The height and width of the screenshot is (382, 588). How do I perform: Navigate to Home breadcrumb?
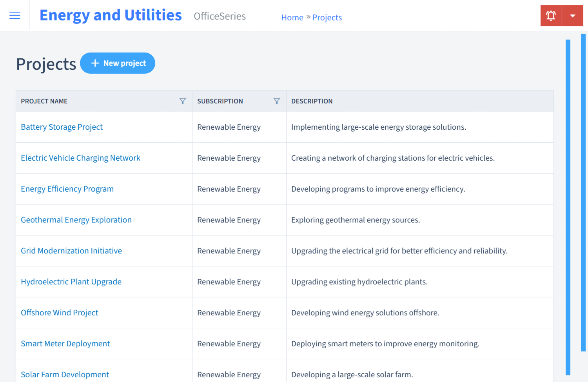pos(292,17)
